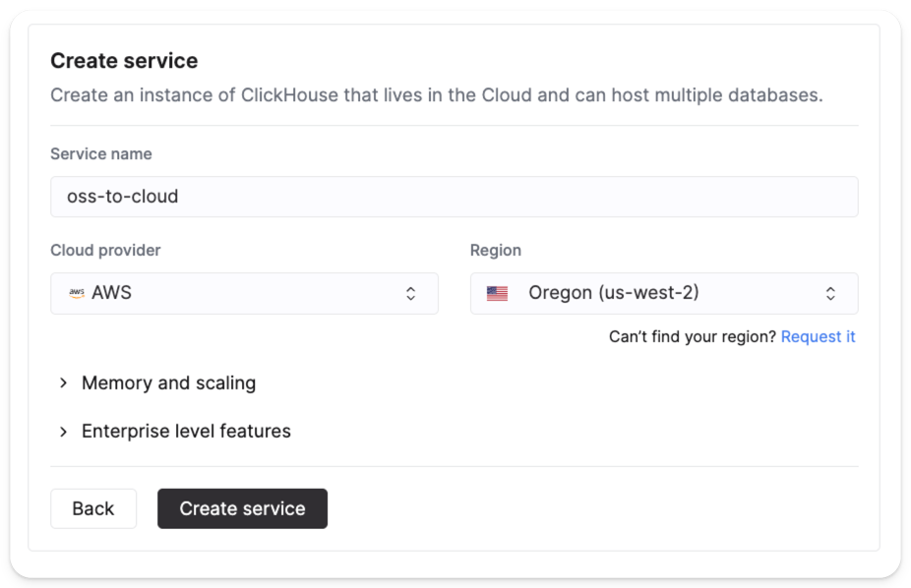Click the Create service dialog title

pos(124,60)
